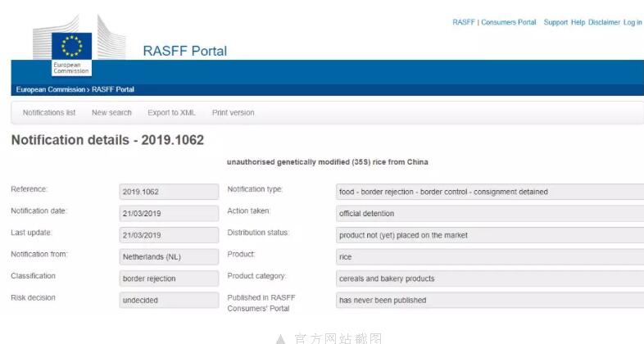Click the Notification type: label
The height and width of the screenshot is (344, 644).
point(255,189)
